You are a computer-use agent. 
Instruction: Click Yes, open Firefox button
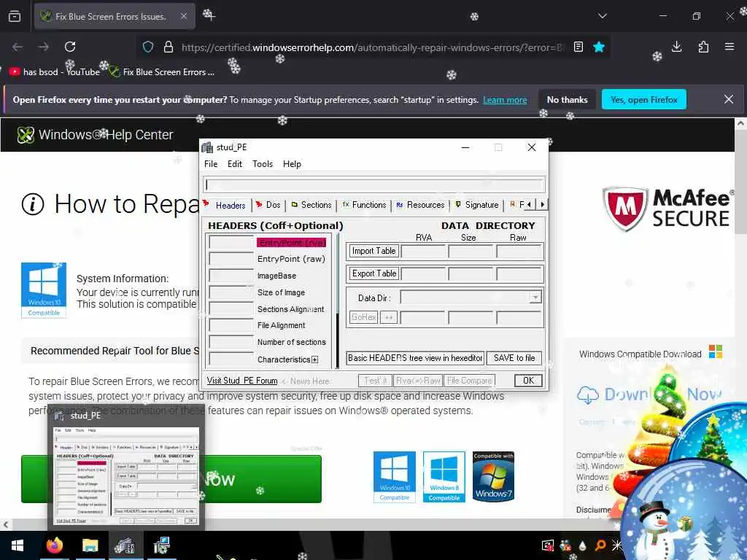[644, 99]
